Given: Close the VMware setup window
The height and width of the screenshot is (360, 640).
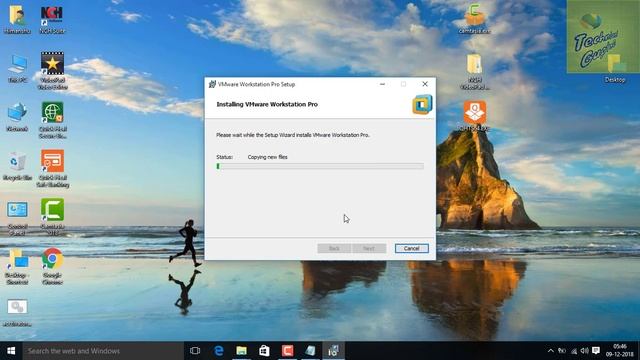Looking at the screenshot, I should [425, 84].
